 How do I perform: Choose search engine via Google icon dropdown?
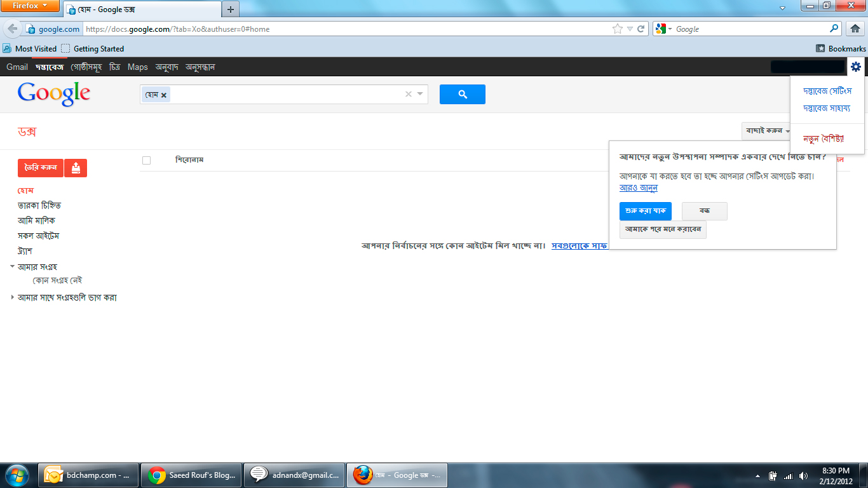(x=663, y=29)
